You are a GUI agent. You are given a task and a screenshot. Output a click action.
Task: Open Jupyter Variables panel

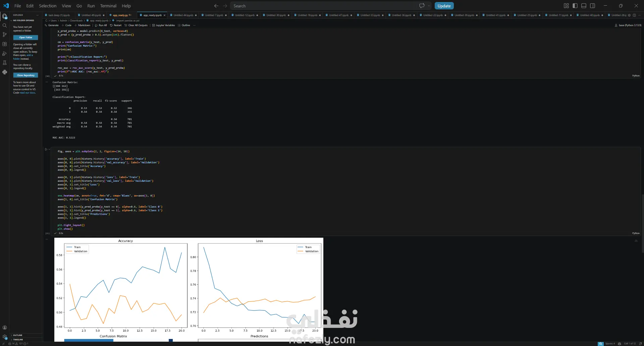163,25
